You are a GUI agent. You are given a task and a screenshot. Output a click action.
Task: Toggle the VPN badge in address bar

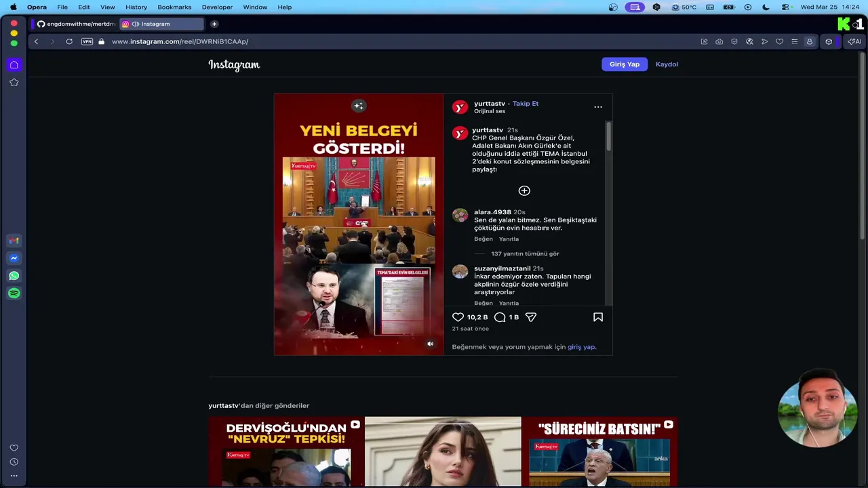(x=87, y=41)
